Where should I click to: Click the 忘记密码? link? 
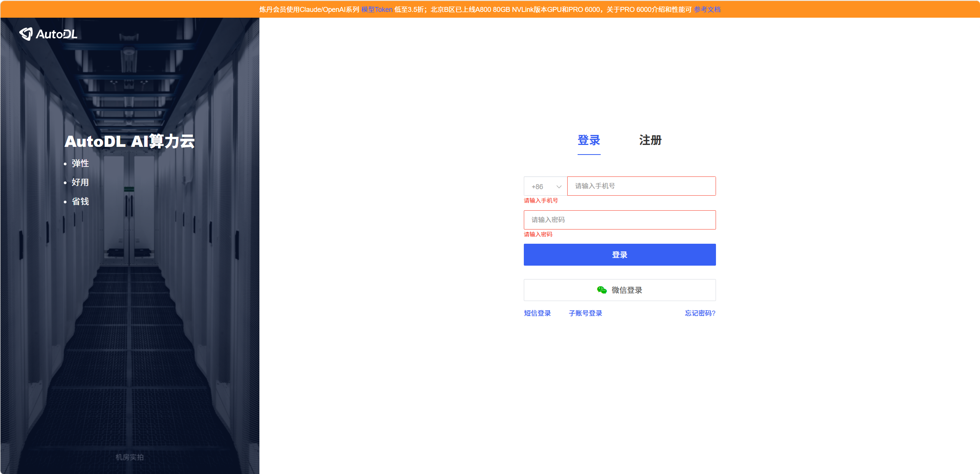coord(700,313)
